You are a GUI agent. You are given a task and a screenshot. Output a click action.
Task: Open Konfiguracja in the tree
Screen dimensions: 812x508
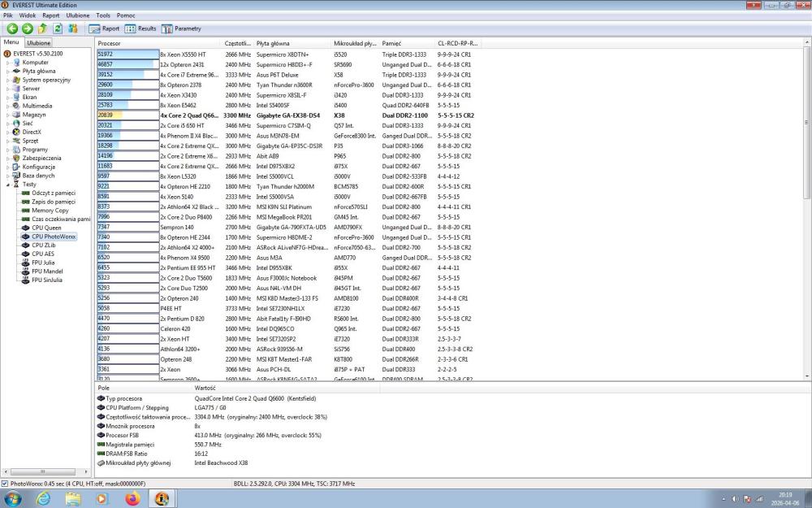tap(38, 167)
